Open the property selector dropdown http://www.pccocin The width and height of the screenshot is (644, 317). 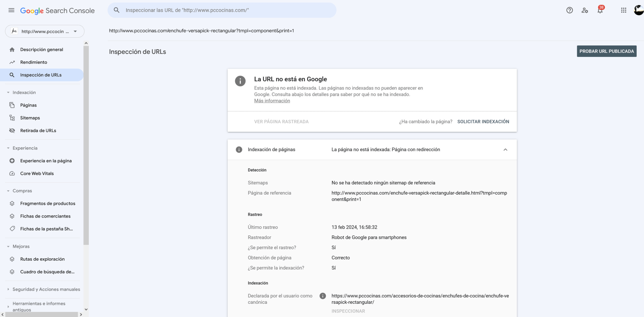pyautogui.click(x=45, y=31)
